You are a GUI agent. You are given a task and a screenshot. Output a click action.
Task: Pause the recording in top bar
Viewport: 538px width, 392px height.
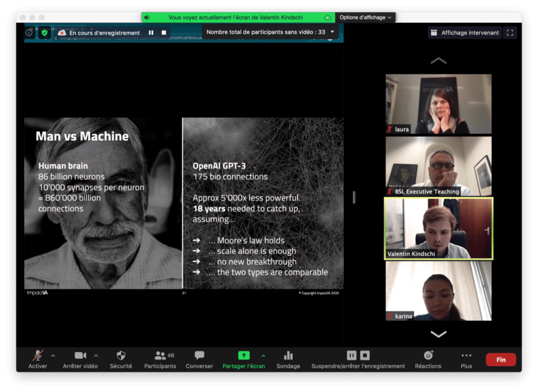tap(151, 33)
